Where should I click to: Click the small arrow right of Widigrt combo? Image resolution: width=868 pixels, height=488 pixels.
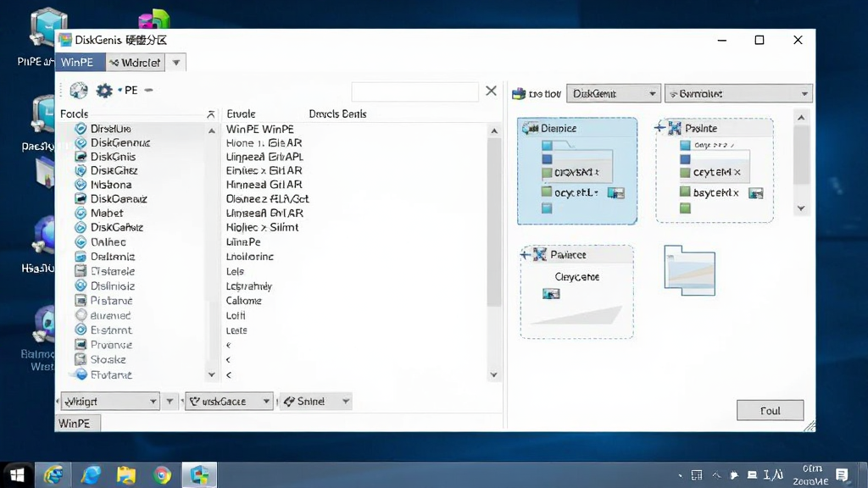tap(170, 401)
